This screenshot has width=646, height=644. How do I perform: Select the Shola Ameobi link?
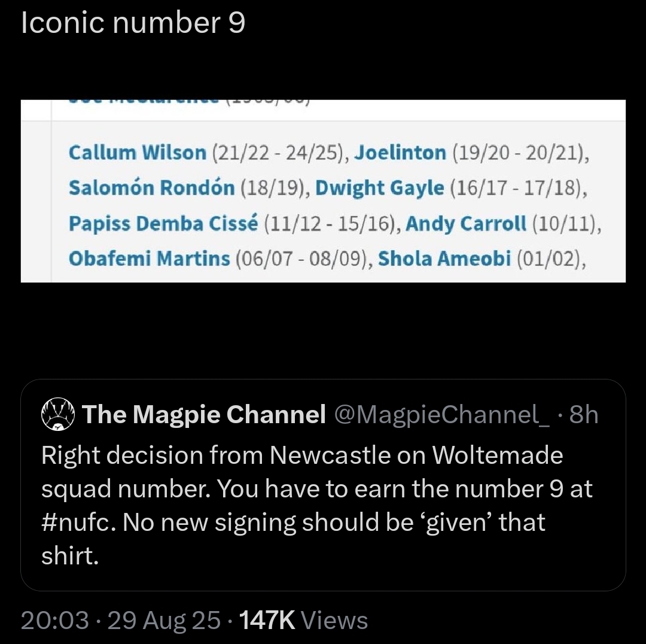444,259
